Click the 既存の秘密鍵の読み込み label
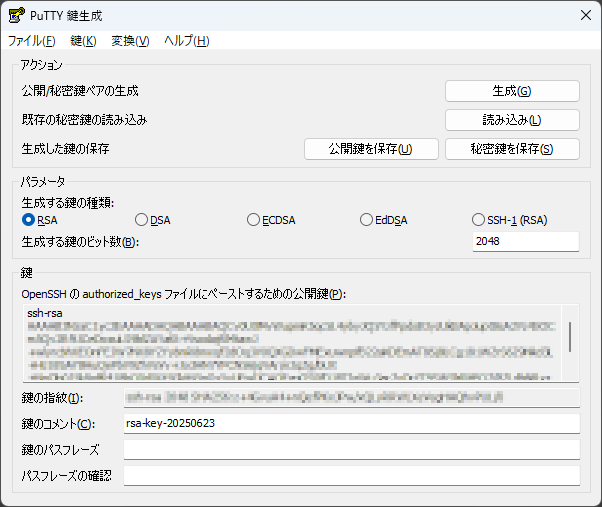Screen dimensions: 602x507 coord(84,120)
